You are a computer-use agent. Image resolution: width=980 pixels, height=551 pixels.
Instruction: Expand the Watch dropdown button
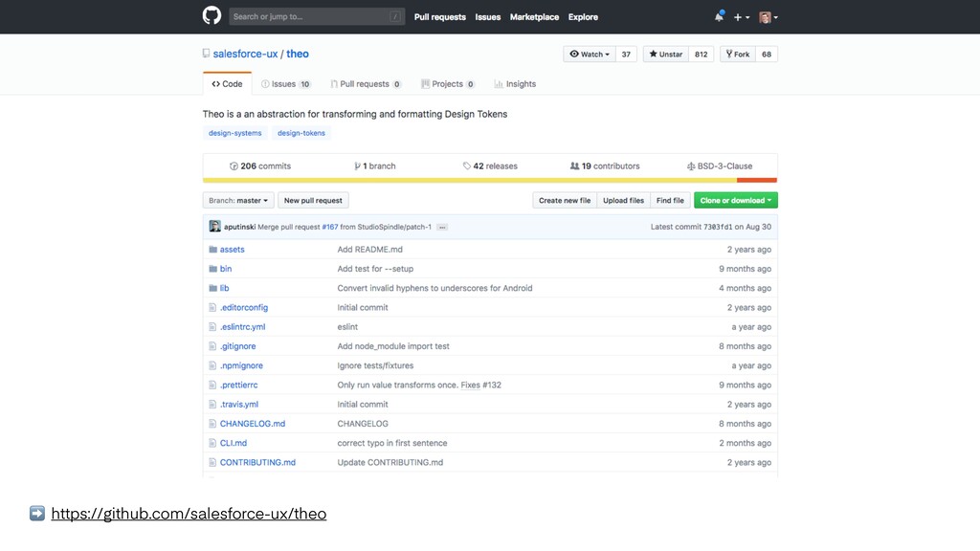[x=590, y=55]
